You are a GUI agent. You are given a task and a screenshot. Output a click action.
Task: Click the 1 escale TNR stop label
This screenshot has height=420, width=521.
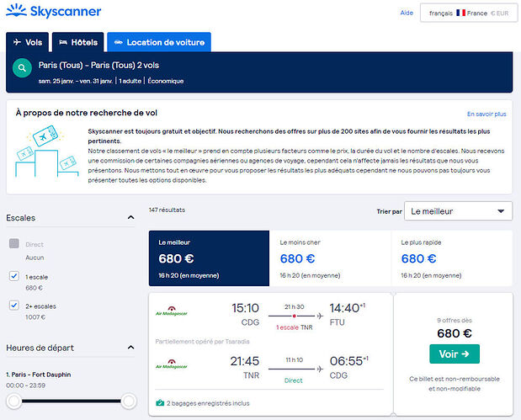(x=294, y=327)
